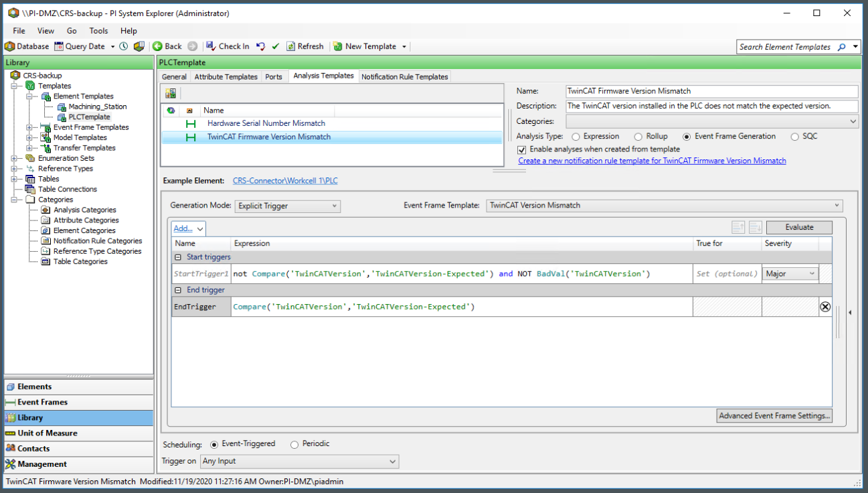Open the Trigger on Any Input dropdown

click(x=299, y=462)
